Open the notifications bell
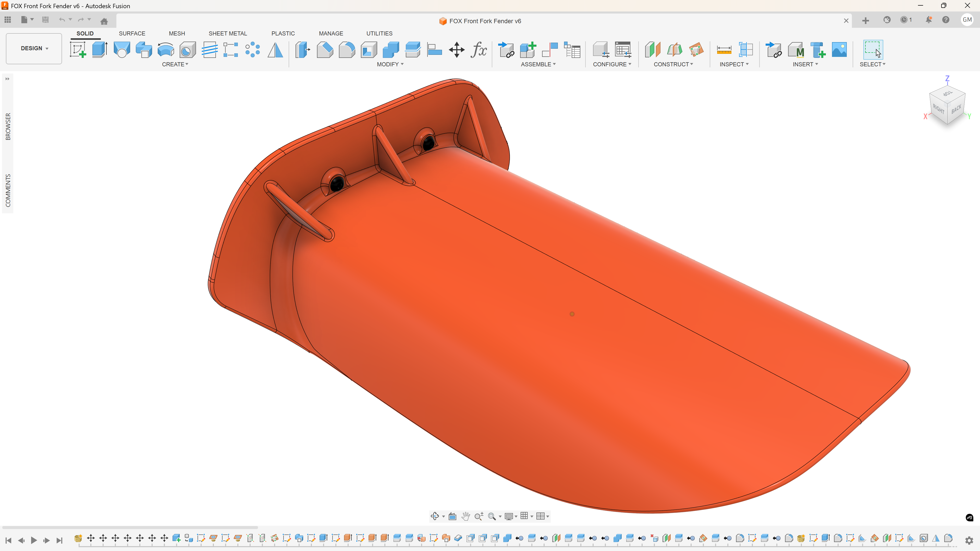 (x=929, y=20)
